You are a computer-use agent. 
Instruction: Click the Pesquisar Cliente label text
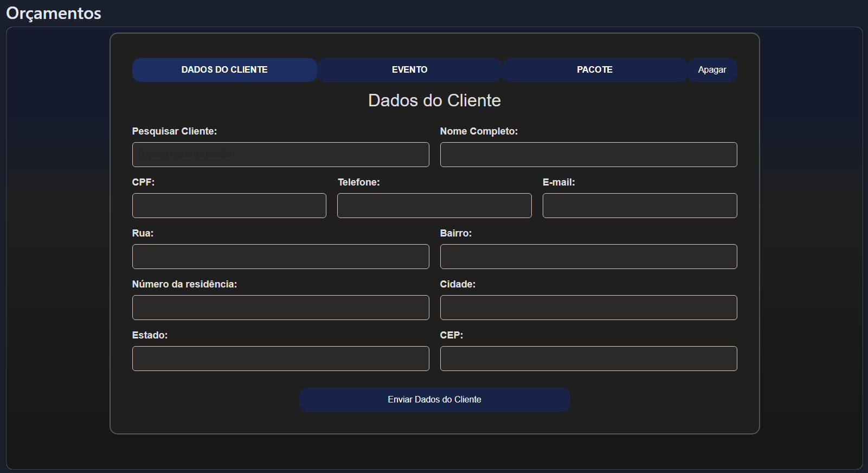[174, 131]
